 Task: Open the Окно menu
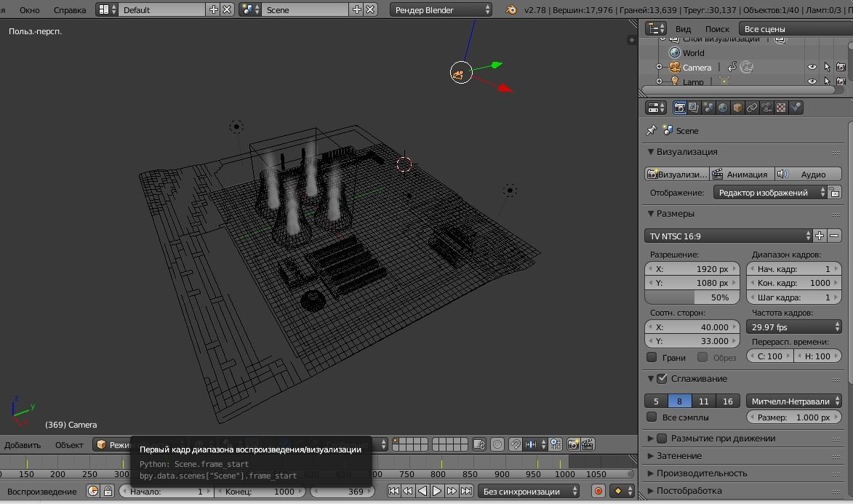point(29,9)
